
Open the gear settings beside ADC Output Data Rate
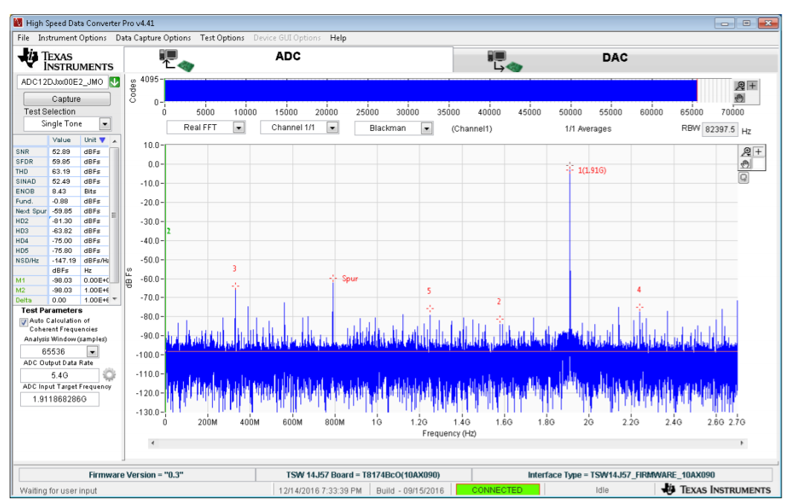pyautogui.click(x=109, y=375)
